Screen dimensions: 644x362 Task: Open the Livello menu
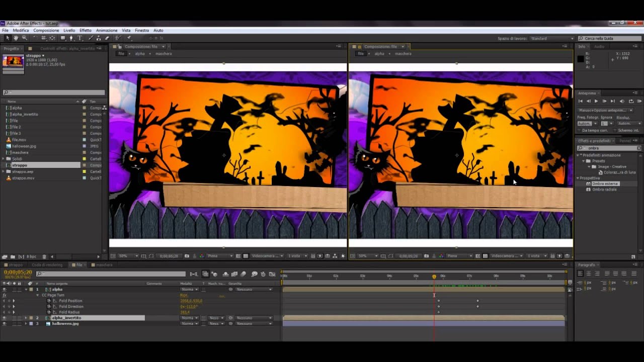(x=69, y=30)
